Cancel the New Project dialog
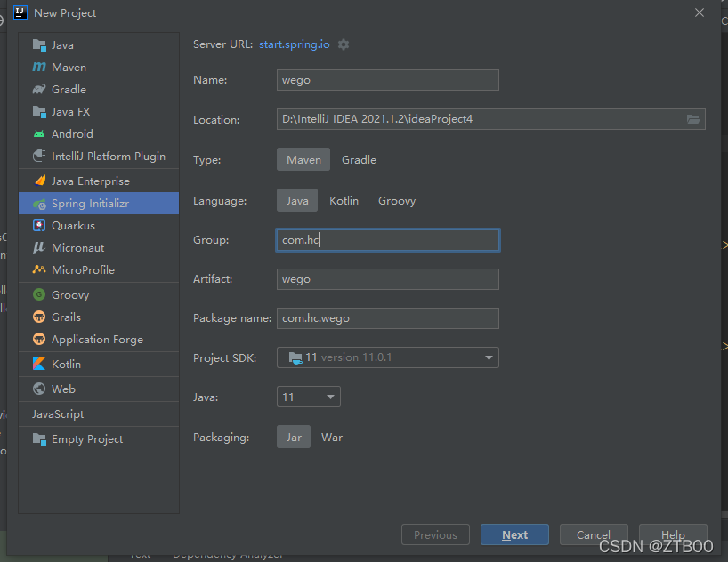This screenshot has width=728, height=562. [x=594, y=534]
